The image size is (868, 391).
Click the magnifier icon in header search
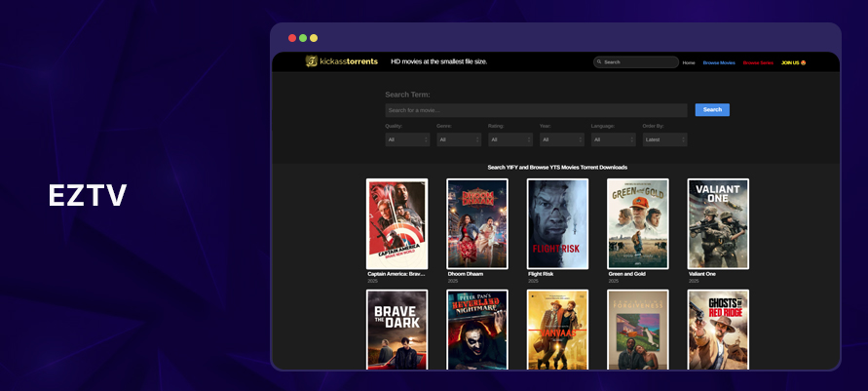click(599, 62)
